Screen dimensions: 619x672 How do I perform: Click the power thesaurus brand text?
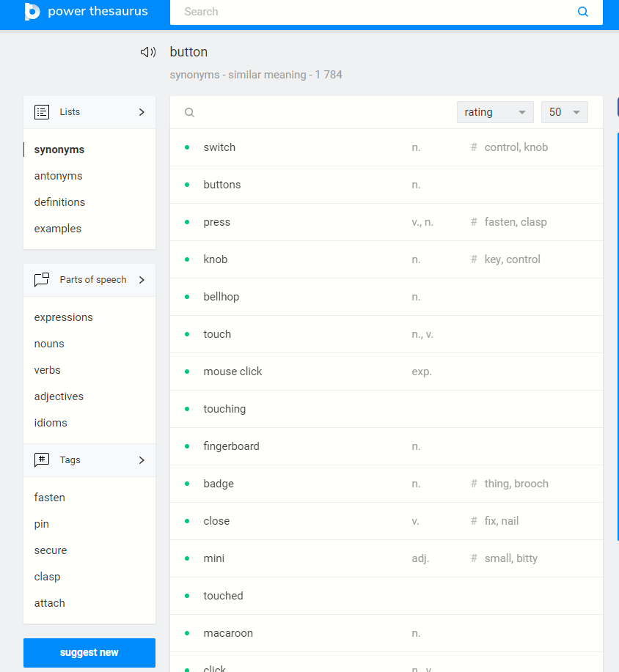98,11
